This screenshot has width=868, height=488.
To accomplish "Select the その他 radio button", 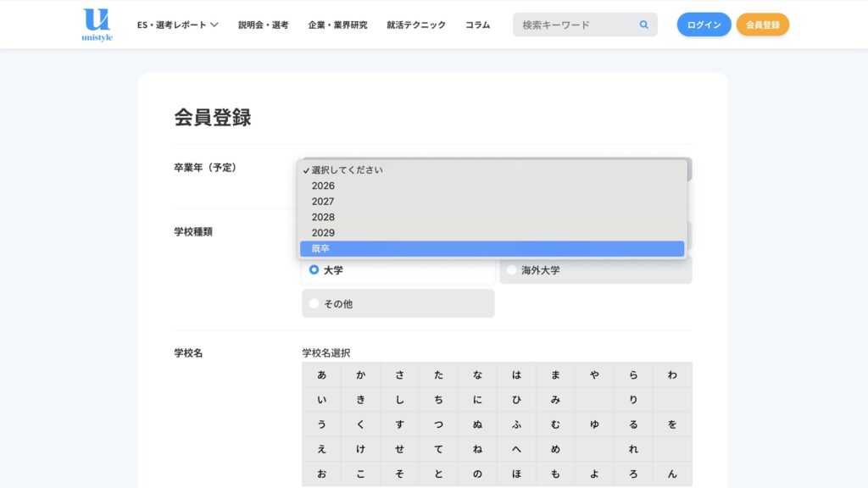I will pos(314,303).
